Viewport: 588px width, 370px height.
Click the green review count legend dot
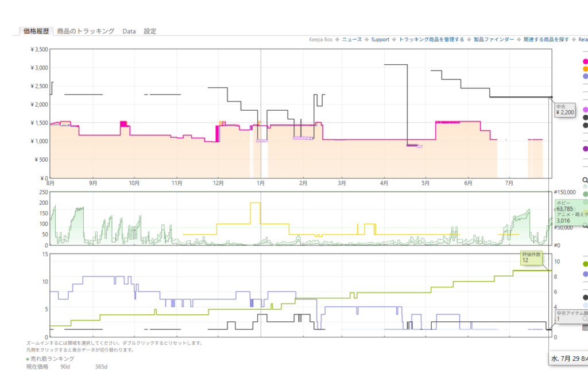point(585,264)
